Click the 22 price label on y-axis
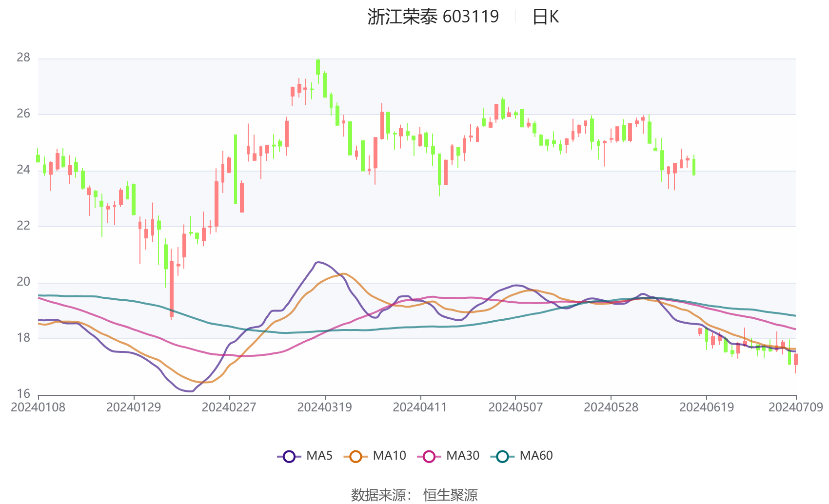829x504 pixels. [x=23, y=226]
